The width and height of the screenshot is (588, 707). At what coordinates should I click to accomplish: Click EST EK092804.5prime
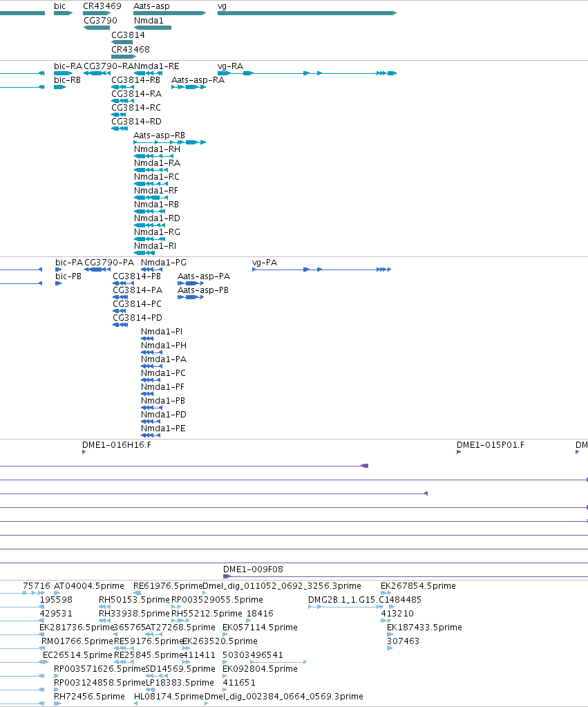click(x=225, y=677)
